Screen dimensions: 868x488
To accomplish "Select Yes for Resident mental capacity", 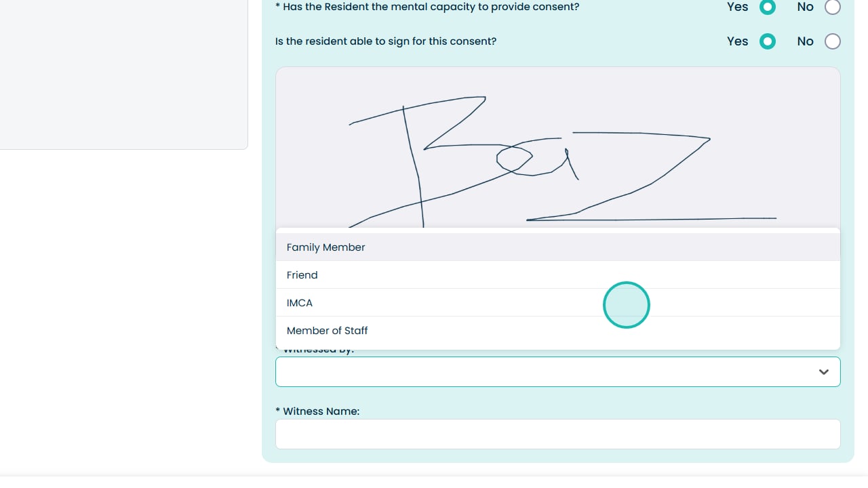I will (767, 7).
